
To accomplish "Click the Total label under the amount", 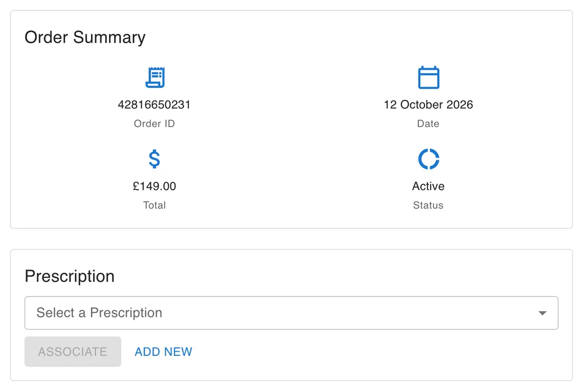I will 154,205.
